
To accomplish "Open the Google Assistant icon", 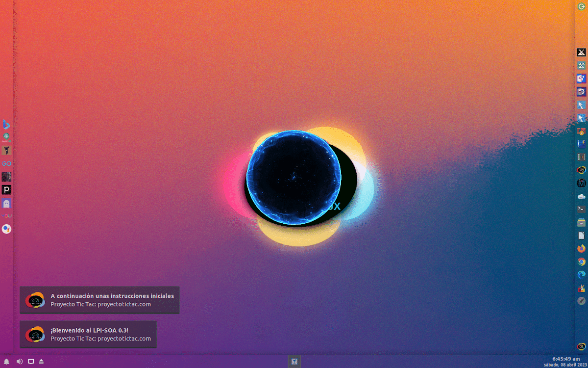I will point(6,229).
